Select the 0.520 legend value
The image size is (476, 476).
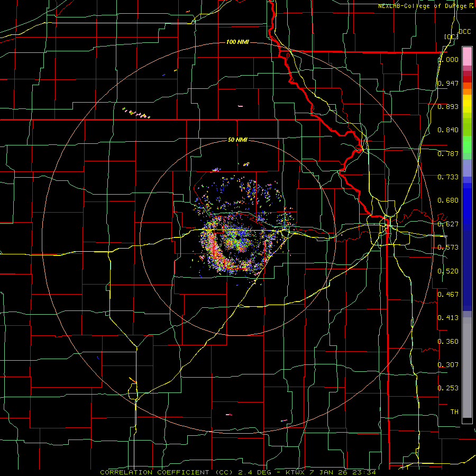coord(448,271)
